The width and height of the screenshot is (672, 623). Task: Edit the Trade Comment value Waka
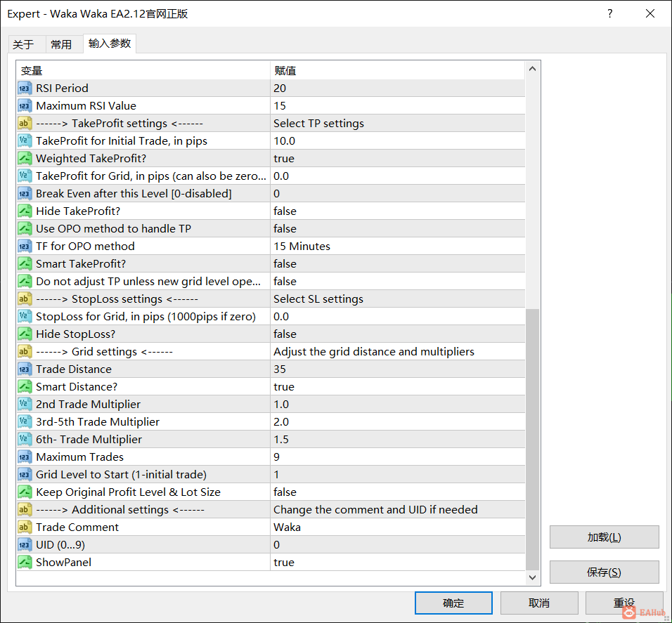[x=398, y=527]
